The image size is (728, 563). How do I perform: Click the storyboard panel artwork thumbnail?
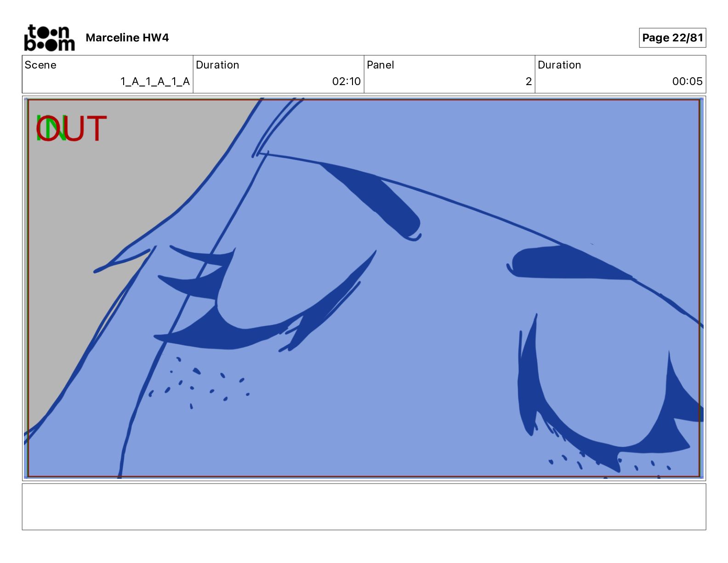364,288
